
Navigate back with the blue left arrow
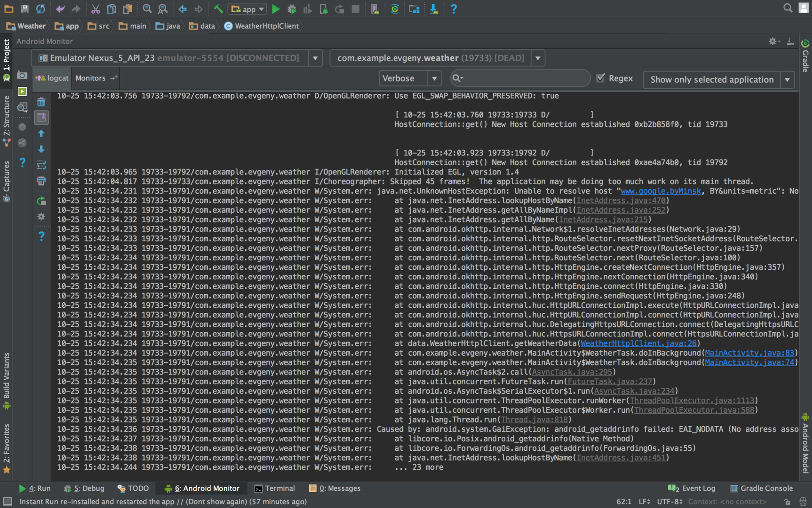click(x=182, y=9)
